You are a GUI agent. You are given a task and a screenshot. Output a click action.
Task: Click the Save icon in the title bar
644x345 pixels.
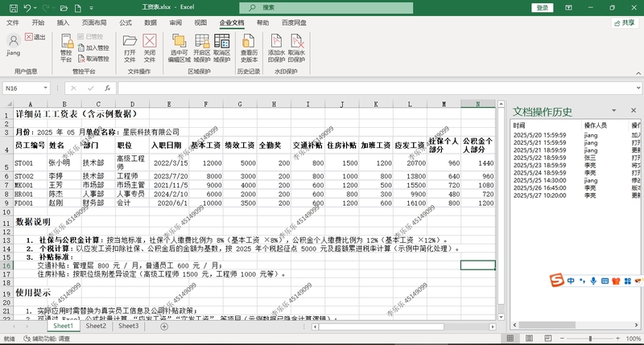click(x=14, y=8)
